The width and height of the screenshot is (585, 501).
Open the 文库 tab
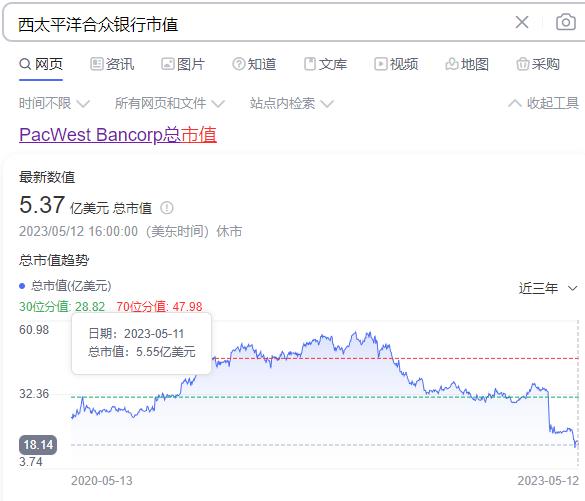tap(325, 64)
